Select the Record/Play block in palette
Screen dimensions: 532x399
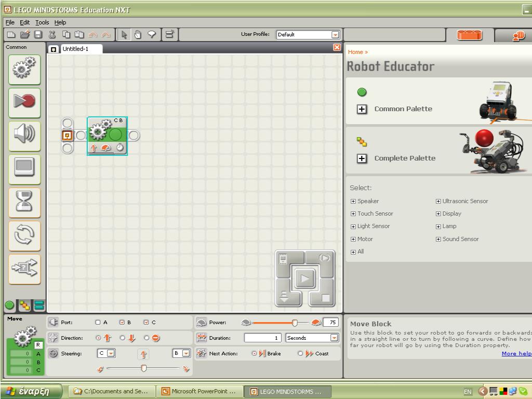(x=24, y=102)
